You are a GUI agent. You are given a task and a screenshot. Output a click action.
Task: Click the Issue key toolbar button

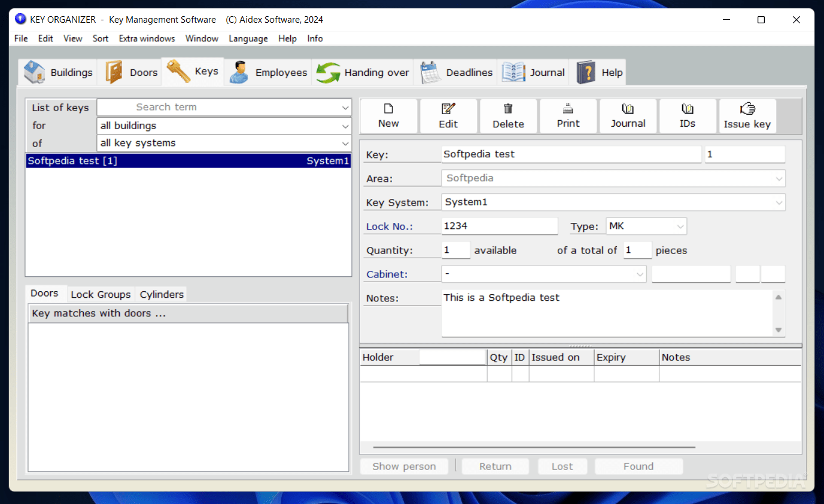[747, 116]
